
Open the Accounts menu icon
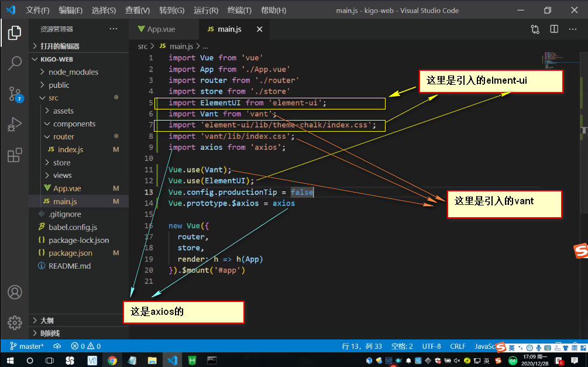pos(15,292)
